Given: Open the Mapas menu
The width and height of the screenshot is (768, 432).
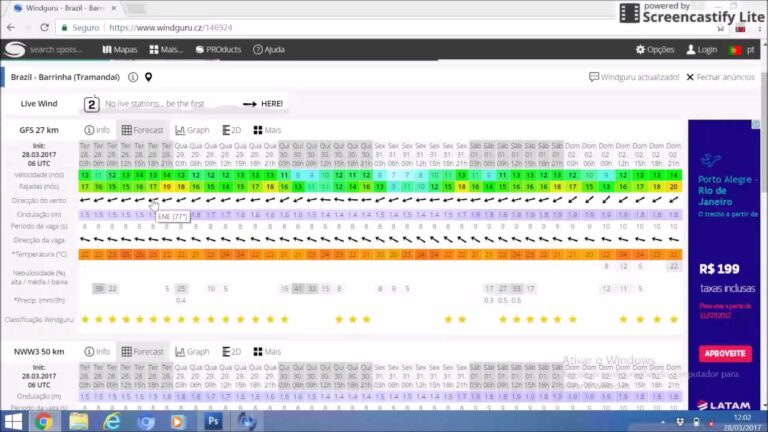Looking at the screenshot, I should [x=120, y=49].
